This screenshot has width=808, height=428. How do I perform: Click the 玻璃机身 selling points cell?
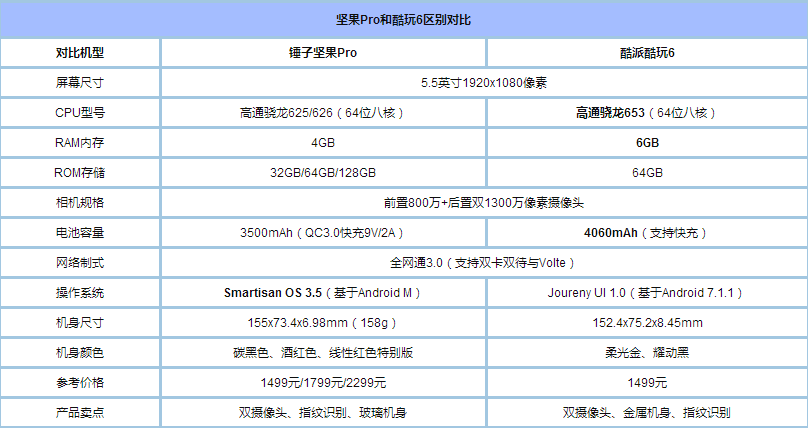(323, 413)
